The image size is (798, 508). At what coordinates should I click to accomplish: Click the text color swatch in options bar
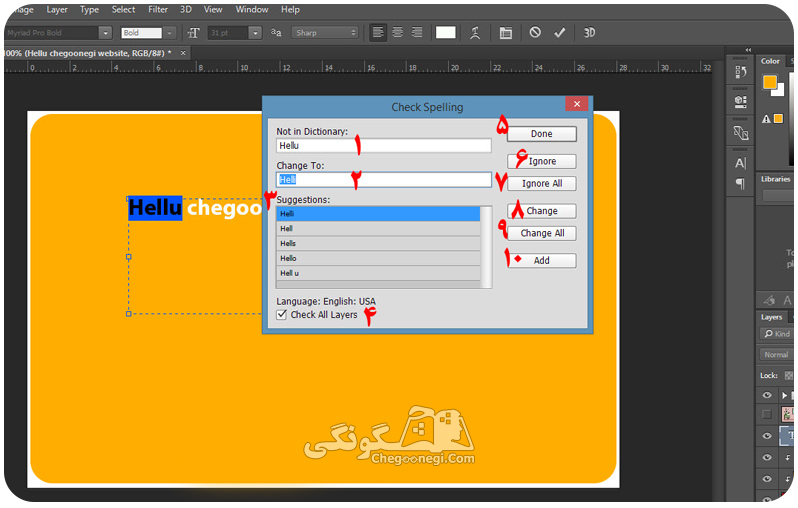(445, 33)
